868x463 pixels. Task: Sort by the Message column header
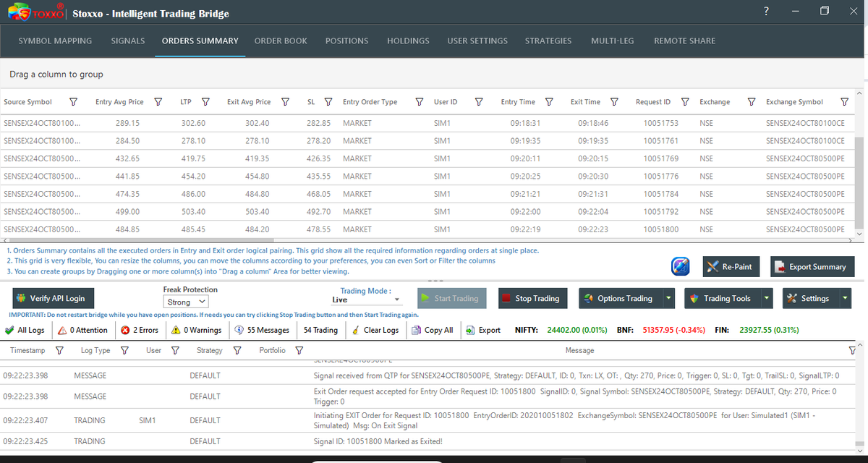[x=579, y=350]
